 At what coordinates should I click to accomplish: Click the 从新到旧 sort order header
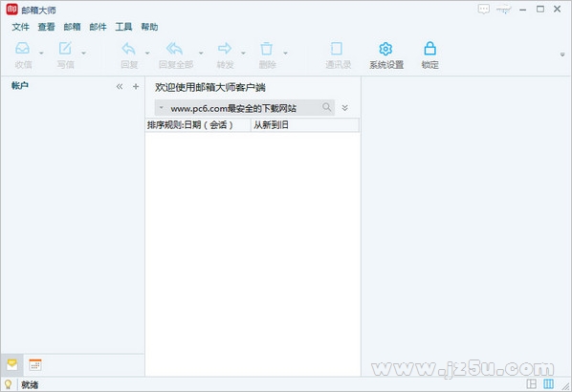point(271,125)
